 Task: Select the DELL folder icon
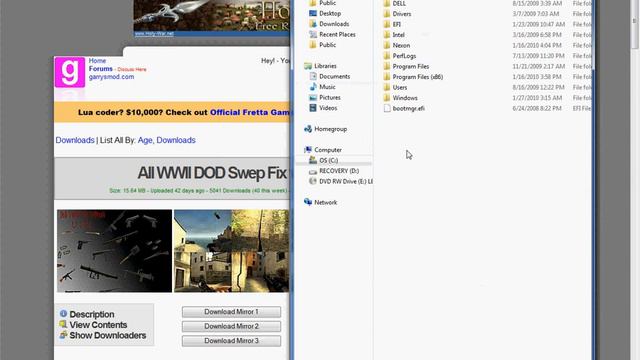(387, 3)
